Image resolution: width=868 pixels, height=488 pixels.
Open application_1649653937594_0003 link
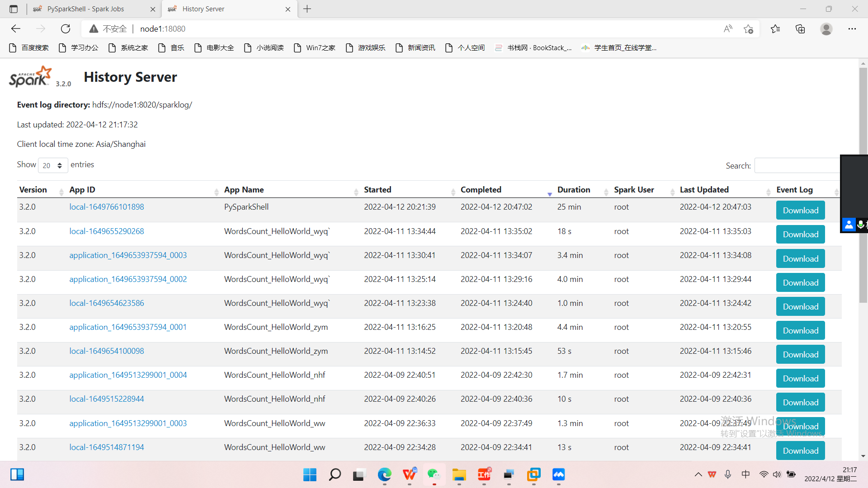point(128,255)
